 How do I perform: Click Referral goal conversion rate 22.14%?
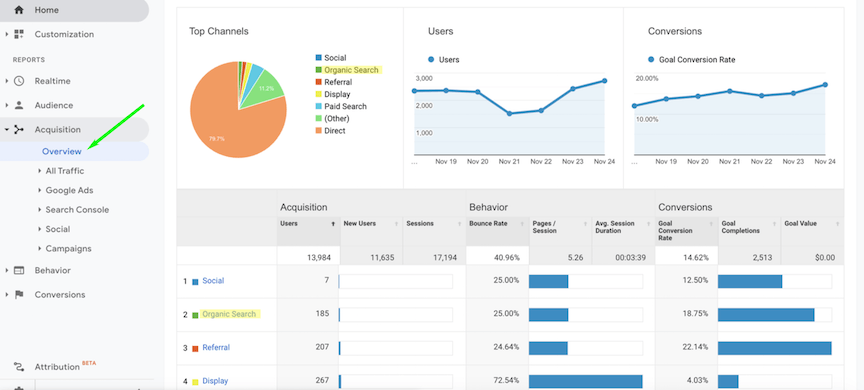pyautogui.click(x=695, y=348)
